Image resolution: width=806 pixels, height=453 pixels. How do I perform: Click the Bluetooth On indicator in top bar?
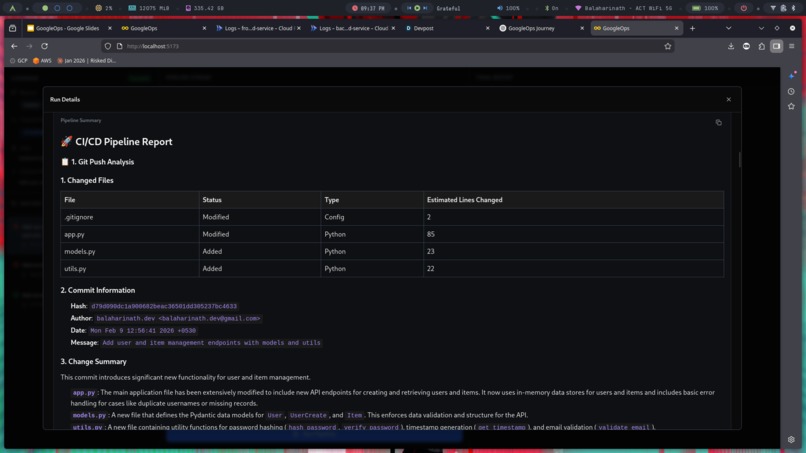tap(552, 8)
